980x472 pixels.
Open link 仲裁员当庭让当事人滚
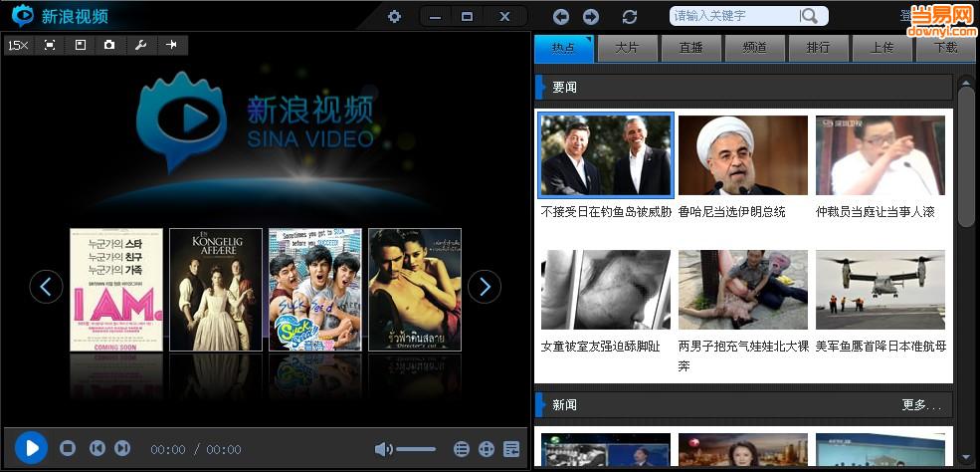pos(875,212)
